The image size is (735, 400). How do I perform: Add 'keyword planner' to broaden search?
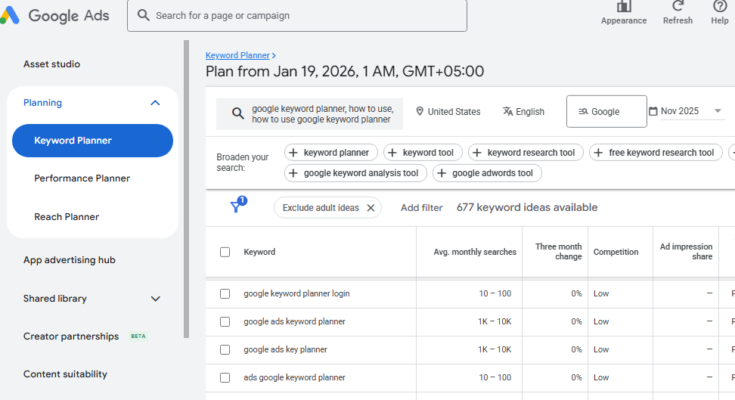point(330,152)
